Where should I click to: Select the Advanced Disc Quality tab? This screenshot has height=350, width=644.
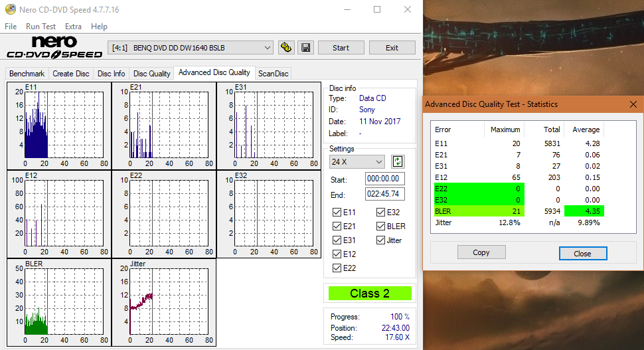click(214, 72)
